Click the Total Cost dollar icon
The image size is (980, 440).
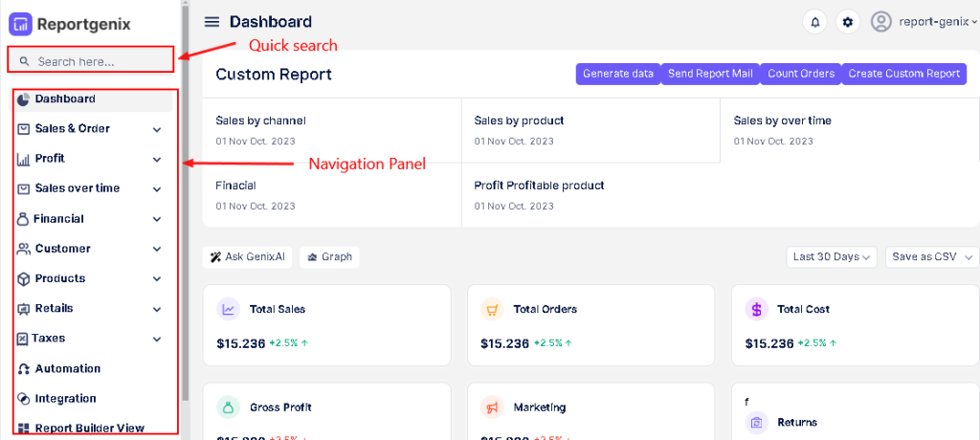[756, 309]
